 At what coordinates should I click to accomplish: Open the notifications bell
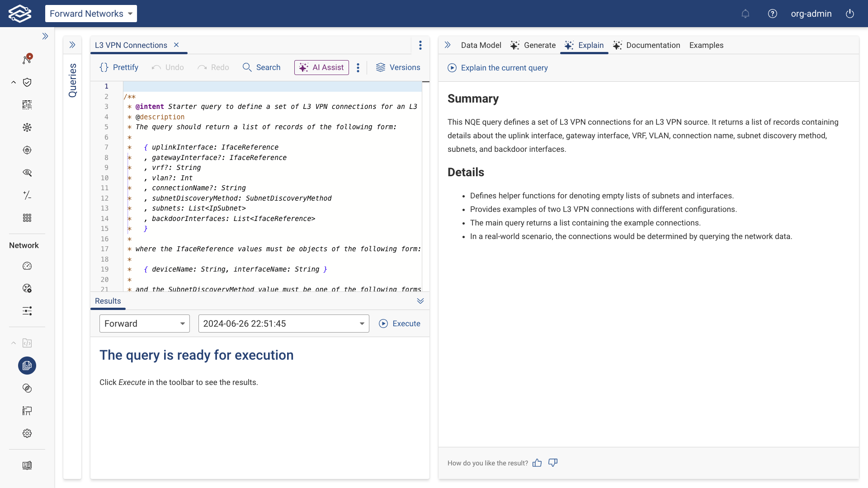[745, 14]
